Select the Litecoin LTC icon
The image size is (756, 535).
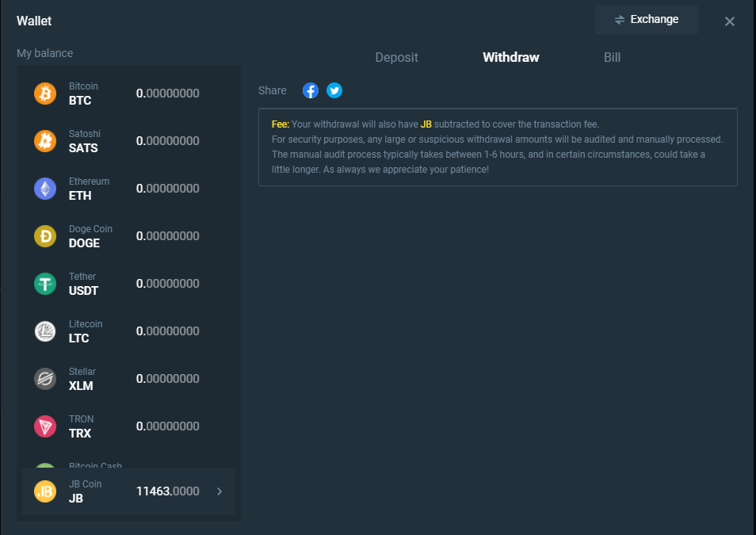coord(45,331)
